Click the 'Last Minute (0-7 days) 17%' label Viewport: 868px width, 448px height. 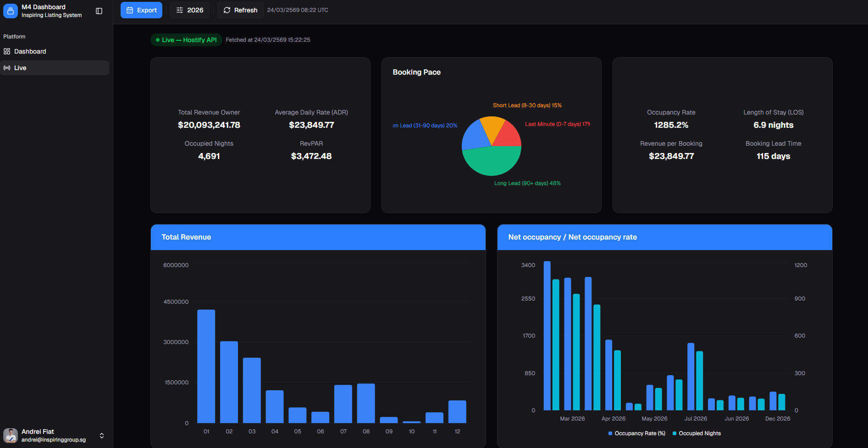(x=558, y=124)
